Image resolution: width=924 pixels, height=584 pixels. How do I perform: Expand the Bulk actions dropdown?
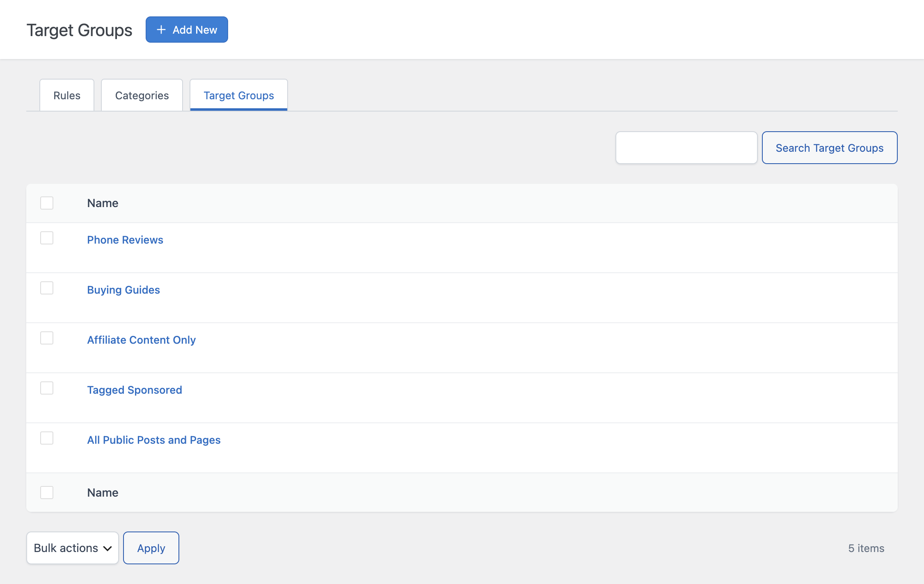click(x=73, y=548)
